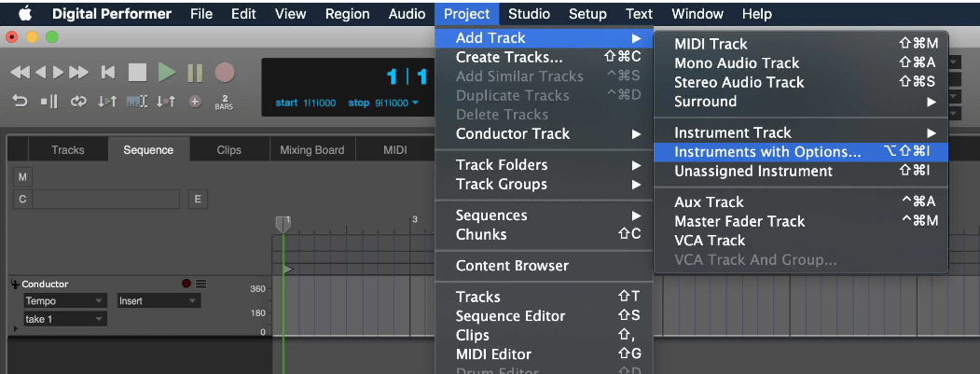Toggle the memory cycle loop icon
The width and height of the screenshot is (980, 374).
click(78, 101)
